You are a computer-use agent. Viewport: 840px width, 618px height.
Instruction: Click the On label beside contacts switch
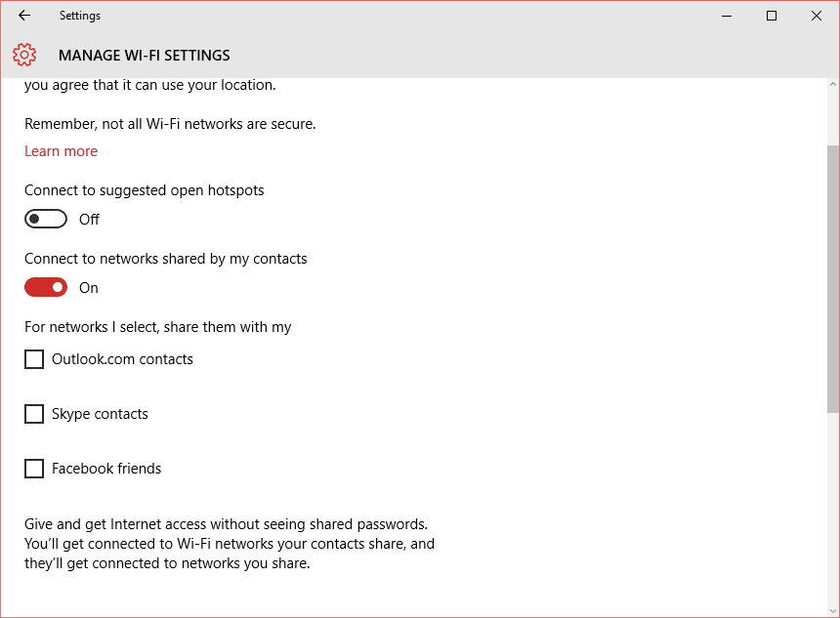pyautogui.click(x=88, y=288)
